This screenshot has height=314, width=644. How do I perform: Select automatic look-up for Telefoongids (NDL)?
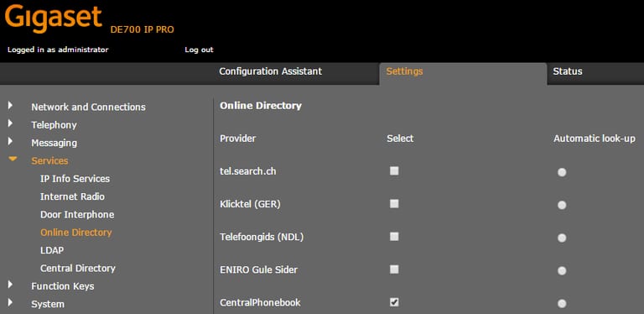562,238
